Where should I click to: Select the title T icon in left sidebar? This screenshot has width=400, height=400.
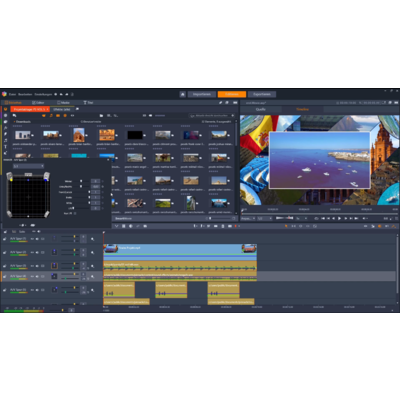pyautogui.click(x=5, y=147)
